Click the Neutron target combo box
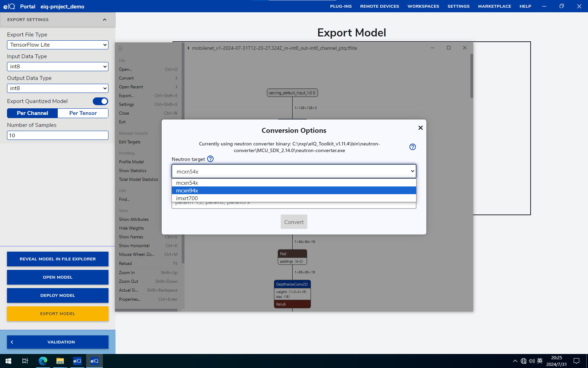Image resolution: width=588 pixels, height=368 pixels. coord(294,171)
